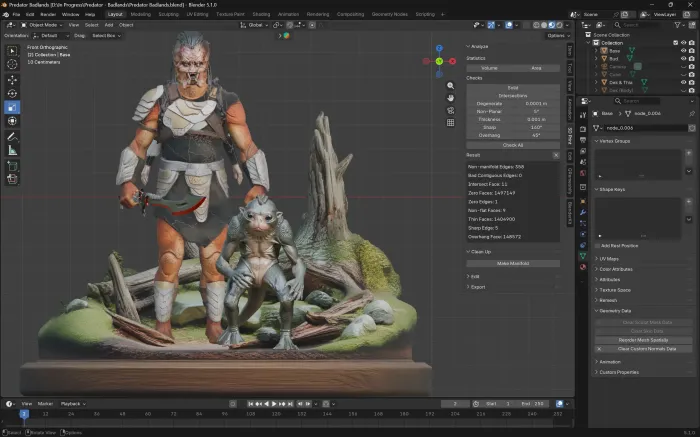Enable Add Rest Position checkbox
700x437 pixels.
[597, 246]
